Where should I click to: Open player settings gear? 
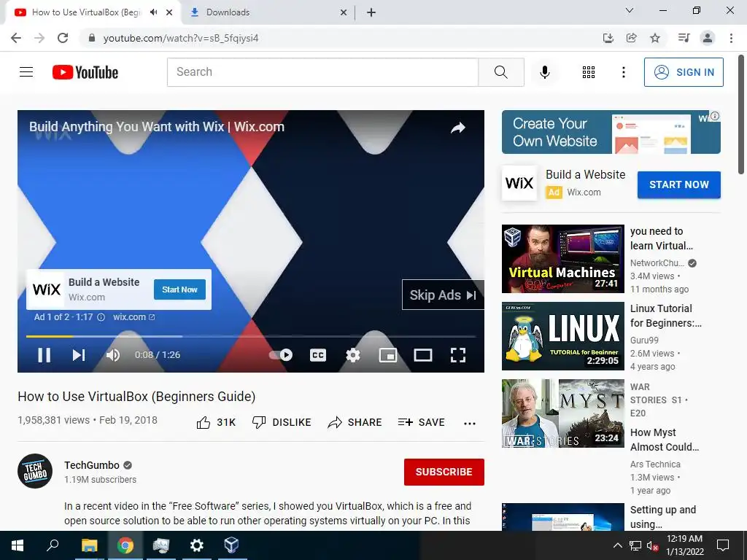click(353, 355)
